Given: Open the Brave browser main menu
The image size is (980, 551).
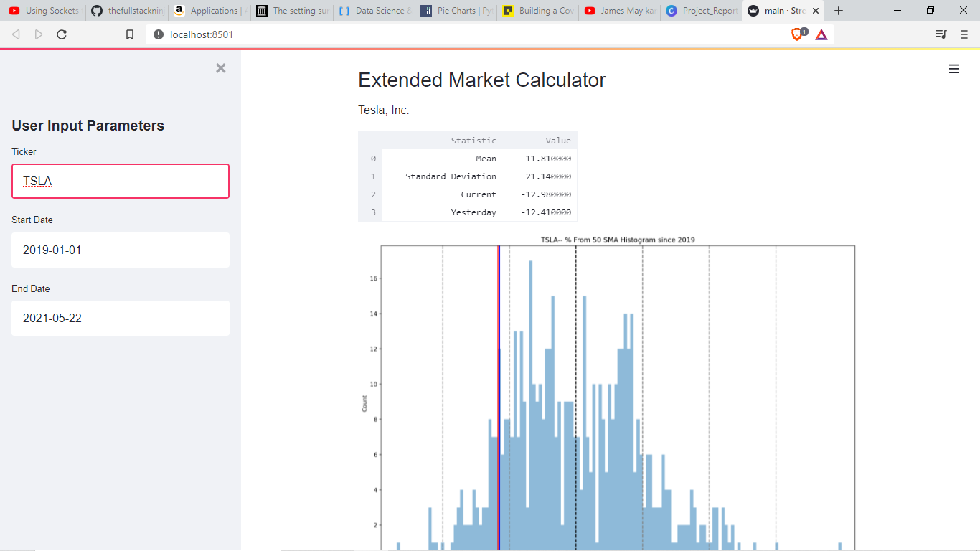Looking at the screenshot, I should click(963, 34).
